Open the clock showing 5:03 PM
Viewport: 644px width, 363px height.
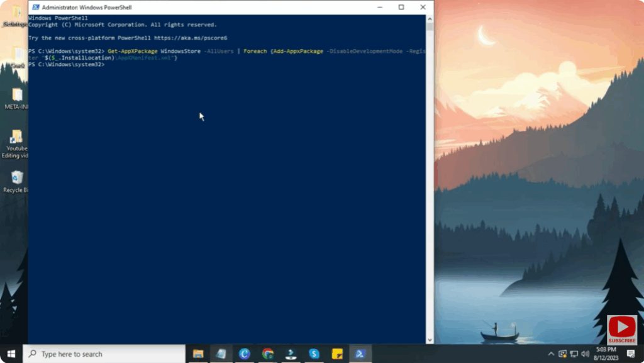[606, 354]
